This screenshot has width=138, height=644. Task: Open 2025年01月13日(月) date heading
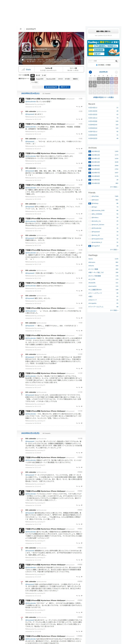coord(30,433)
